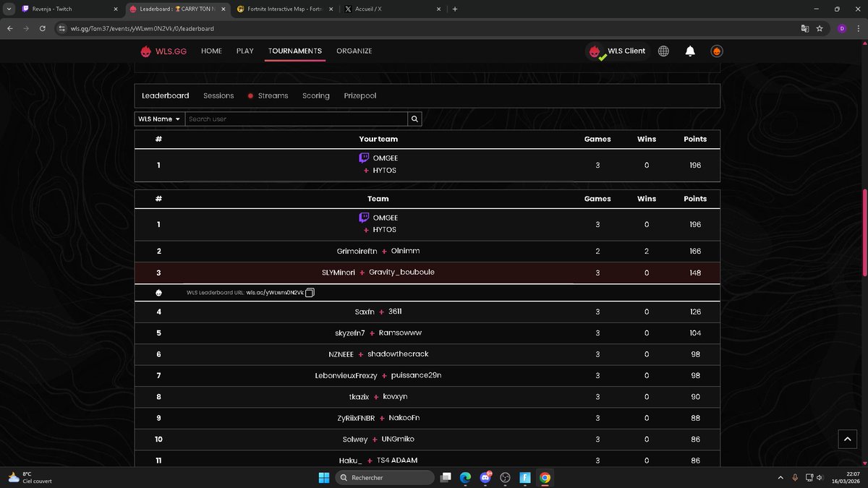The height and width of the screenshot is (488, 868).
Task: Click the WLS.GG logo
Action: [x=163, y=51]
